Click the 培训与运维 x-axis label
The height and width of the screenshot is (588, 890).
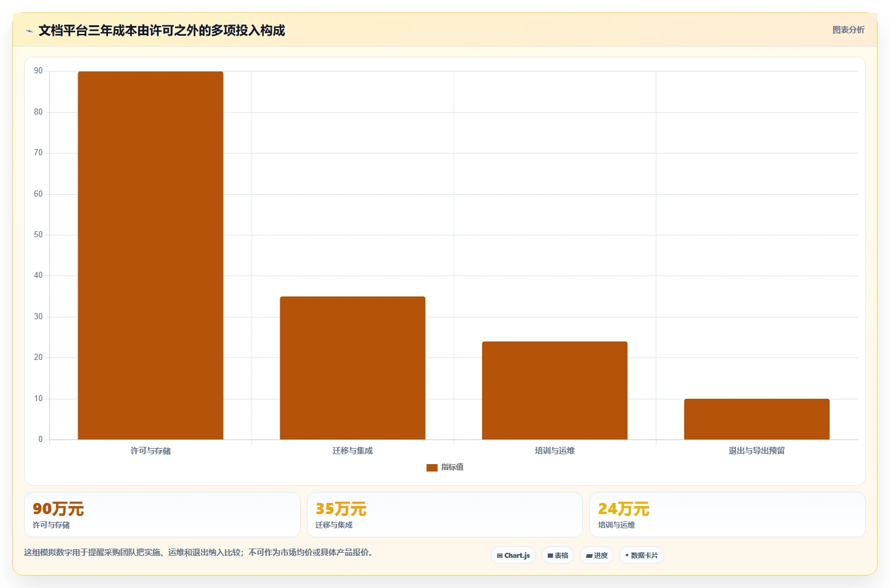555,451
